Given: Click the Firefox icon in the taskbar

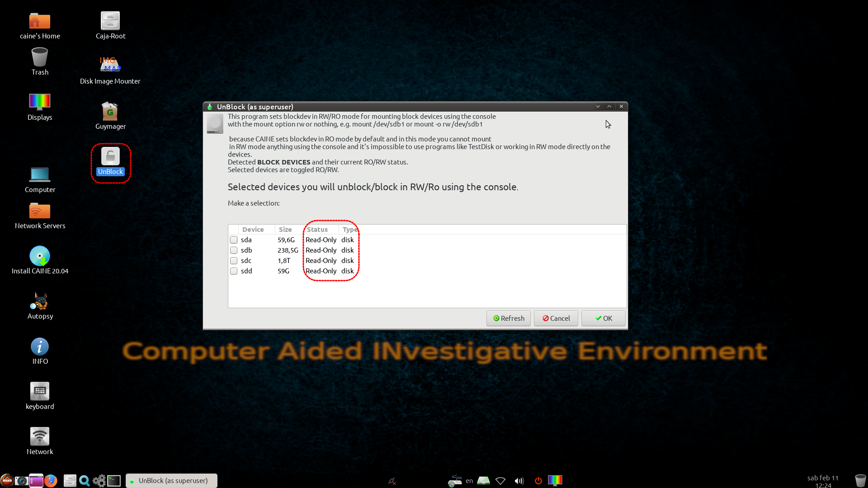Looking at the screenshot, I should click(x=51, y=481).
